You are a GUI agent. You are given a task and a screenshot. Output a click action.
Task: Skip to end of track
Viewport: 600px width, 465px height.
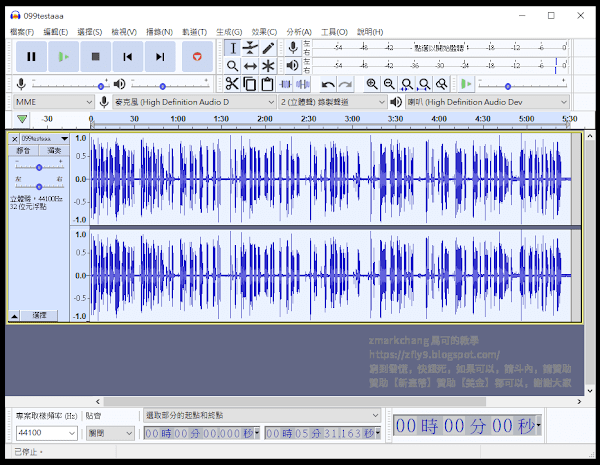click(160, 57)
